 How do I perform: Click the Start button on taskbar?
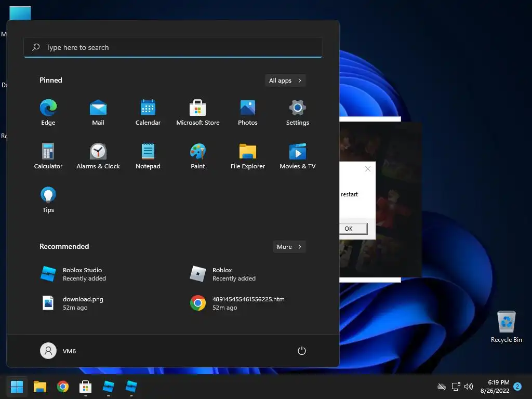tap(17, 387)
